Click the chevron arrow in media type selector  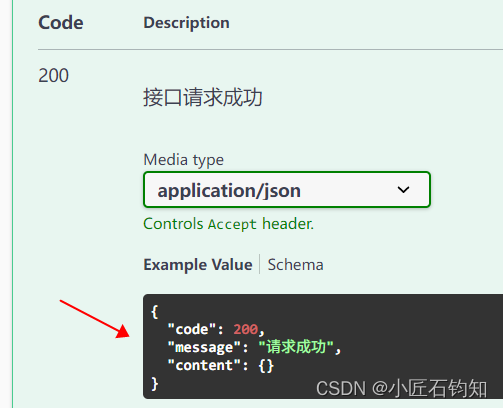403,190
